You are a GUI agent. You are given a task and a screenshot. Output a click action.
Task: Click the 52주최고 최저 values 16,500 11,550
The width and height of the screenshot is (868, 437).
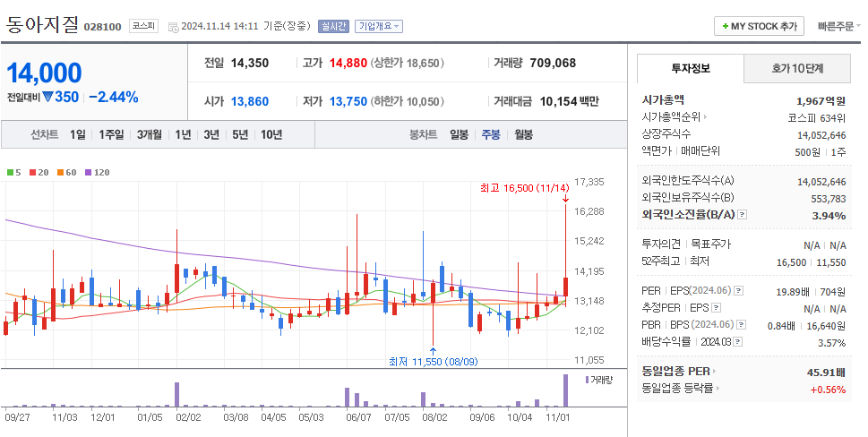pyautogui.click(x=811, y=262)
